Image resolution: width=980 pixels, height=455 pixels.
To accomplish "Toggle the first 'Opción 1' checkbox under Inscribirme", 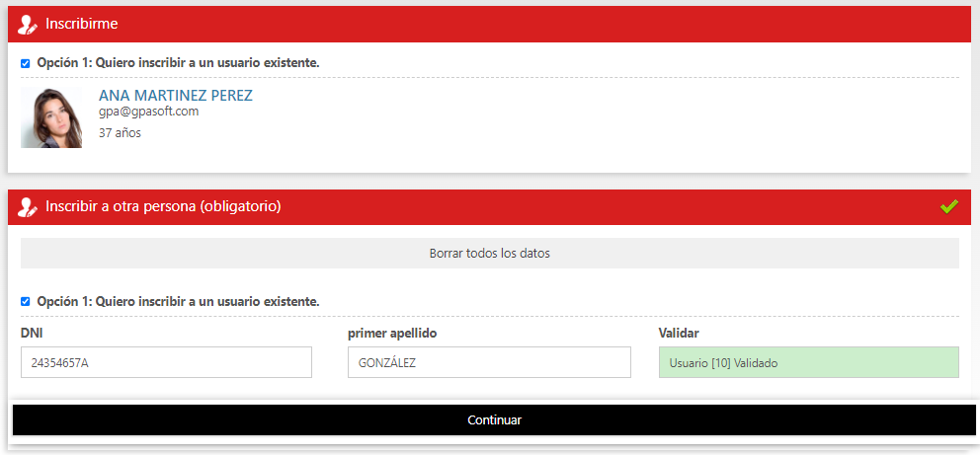I will pyautogui.click(x=26, y=63).
